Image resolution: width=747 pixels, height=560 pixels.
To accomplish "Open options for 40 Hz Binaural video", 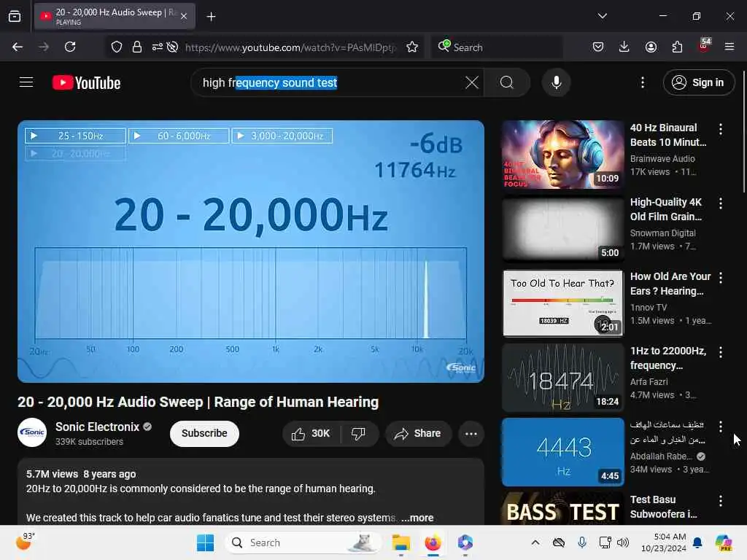I will point(720,128).
